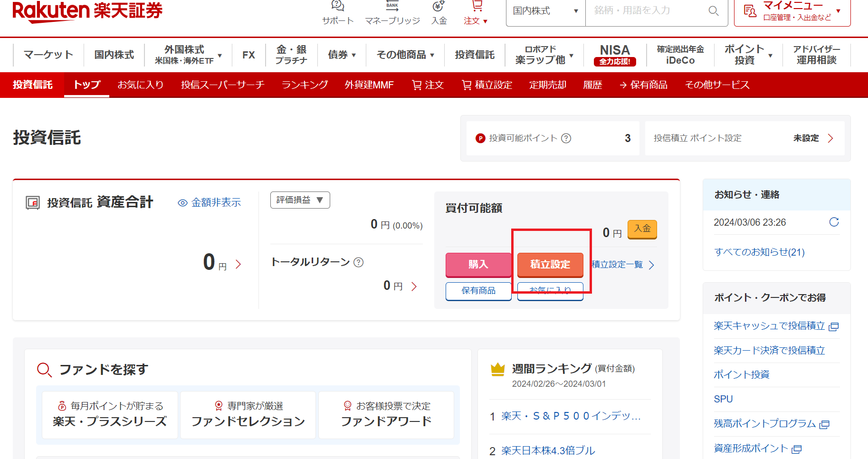The height and width of the screenshot is (459, 868).
Task: Click the support chat icon
Action: 338,7
